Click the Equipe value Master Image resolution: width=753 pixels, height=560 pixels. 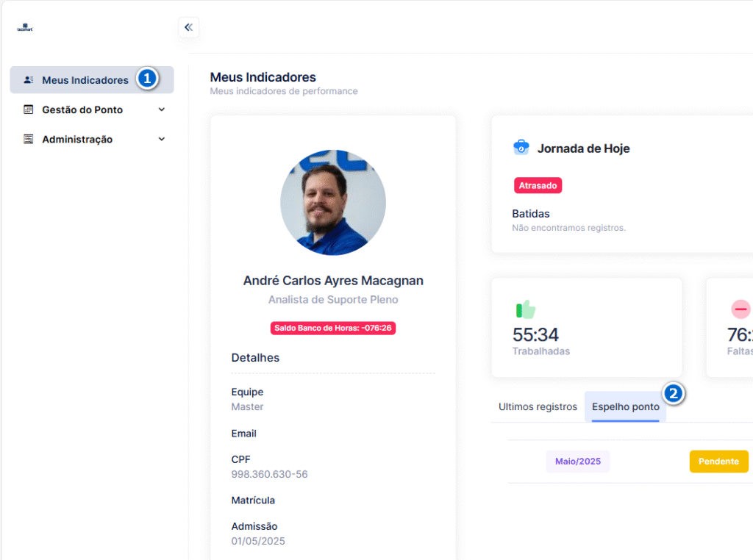247,407
